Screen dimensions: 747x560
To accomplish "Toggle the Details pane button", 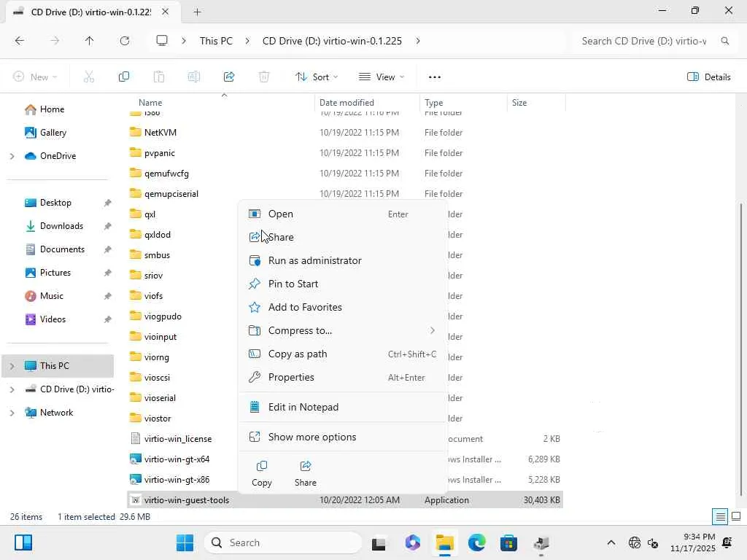I will (x=709, y=77).
